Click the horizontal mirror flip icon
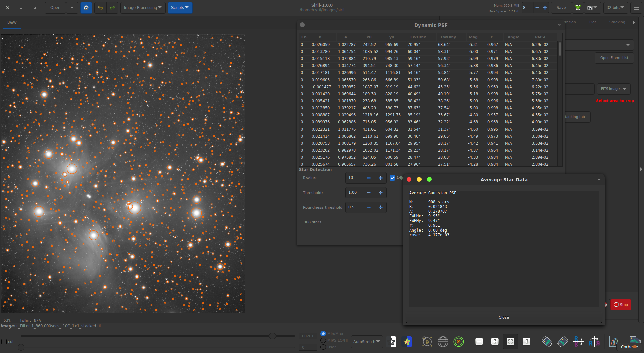This screenshot has width=644, height=353. 594,342
